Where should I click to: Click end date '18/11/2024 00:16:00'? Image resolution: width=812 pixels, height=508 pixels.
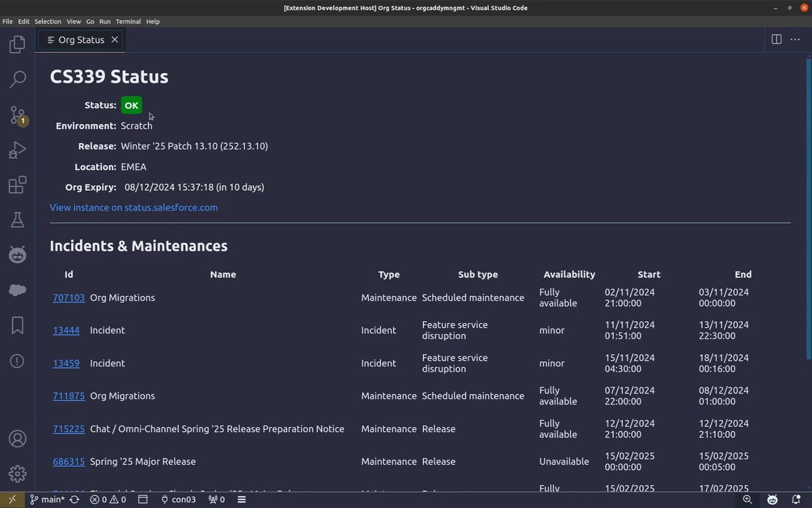[724, 363]
